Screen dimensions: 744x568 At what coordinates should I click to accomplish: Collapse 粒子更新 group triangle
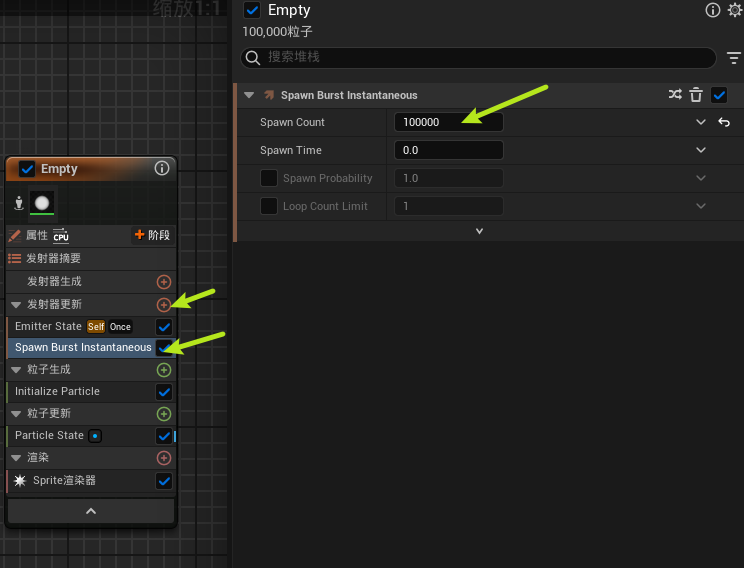coord(16,414)
